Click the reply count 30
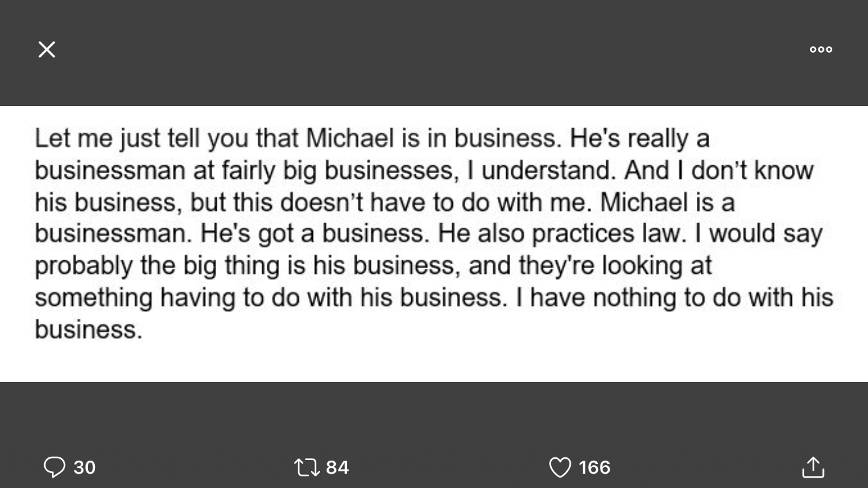The image size is (868, 488). click(x=85, y=467)
